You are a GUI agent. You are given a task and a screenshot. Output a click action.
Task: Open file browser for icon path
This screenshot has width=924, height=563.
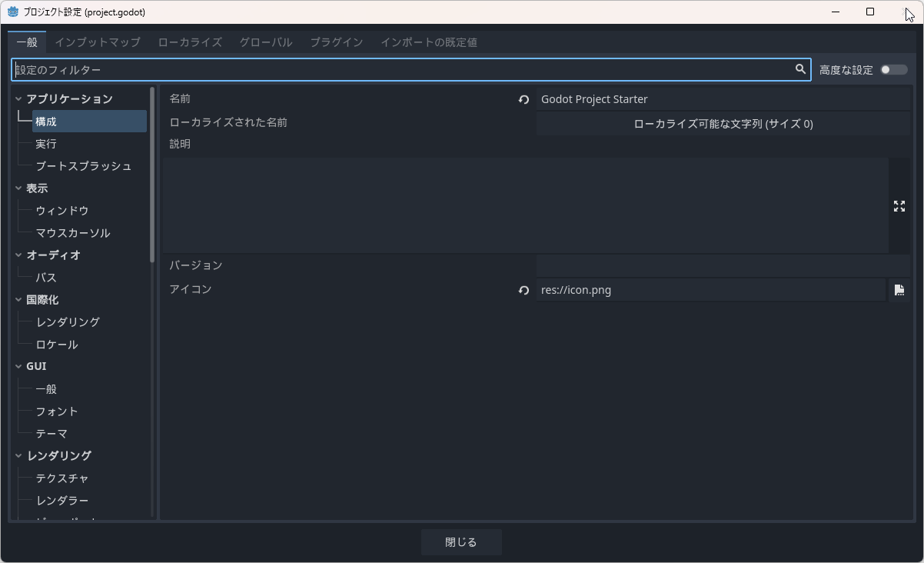[x=899, y=291]
